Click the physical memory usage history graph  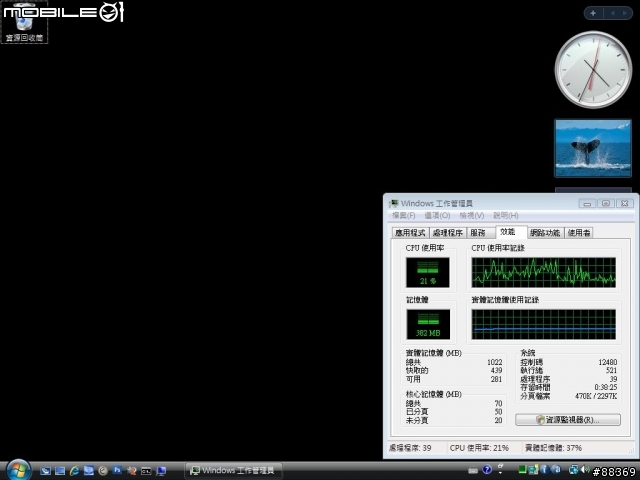[543, 324]
